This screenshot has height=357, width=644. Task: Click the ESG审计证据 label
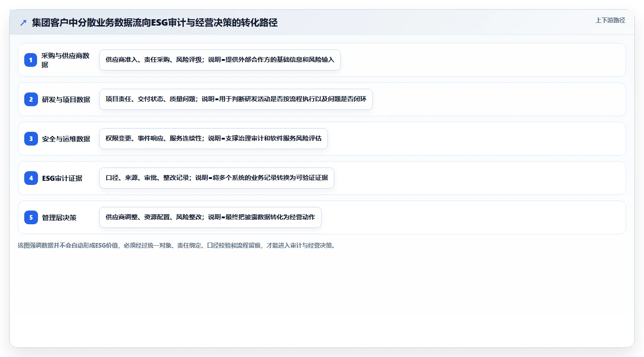[62, 178]
